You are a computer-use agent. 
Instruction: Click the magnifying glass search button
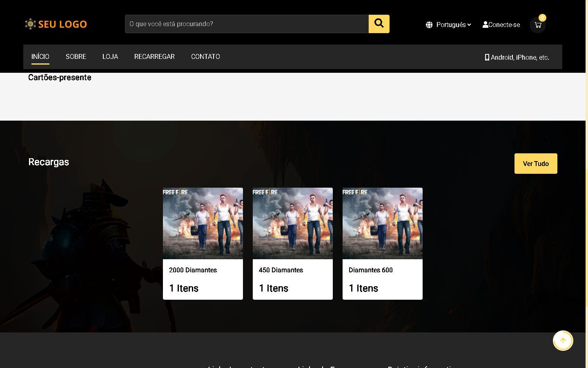379,24
